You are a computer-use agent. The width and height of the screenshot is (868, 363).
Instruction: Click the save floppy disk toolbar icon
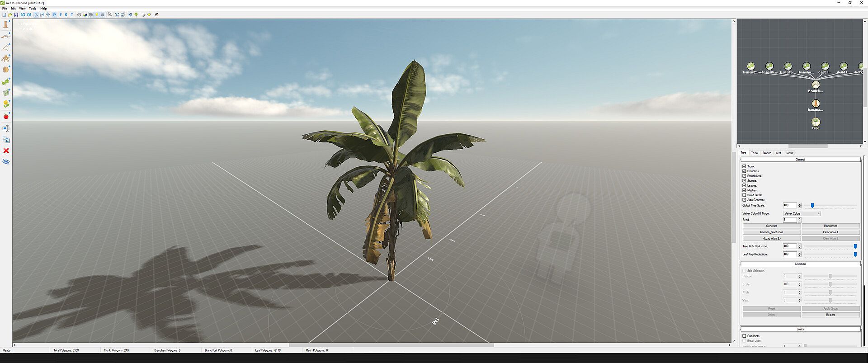tap(16, 14)
